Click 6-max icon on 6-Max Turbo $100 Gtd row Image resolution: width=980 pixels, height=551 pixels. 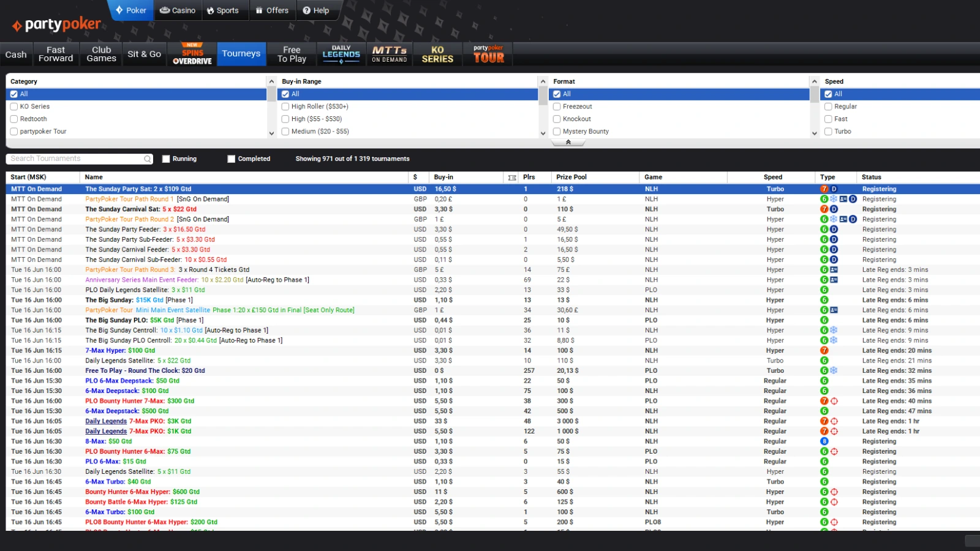(x=824, y=512)
